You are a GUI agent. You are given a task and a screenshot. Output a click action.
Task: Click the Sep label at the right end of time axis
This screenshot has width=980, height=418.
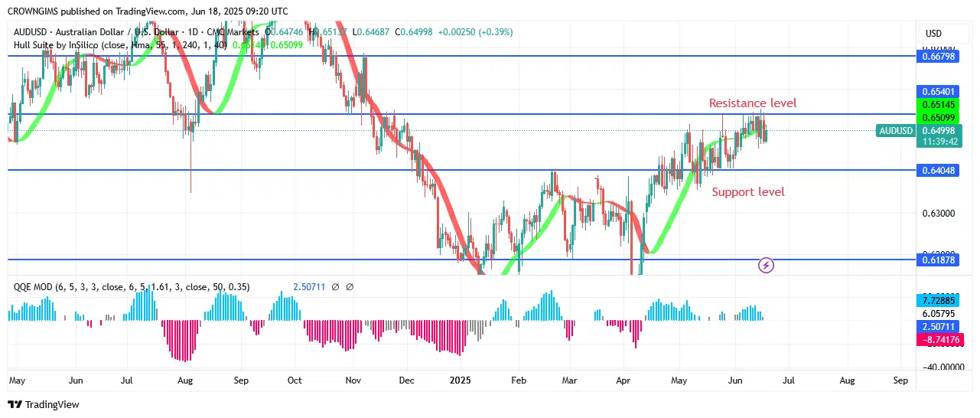(x=900, y=380)
